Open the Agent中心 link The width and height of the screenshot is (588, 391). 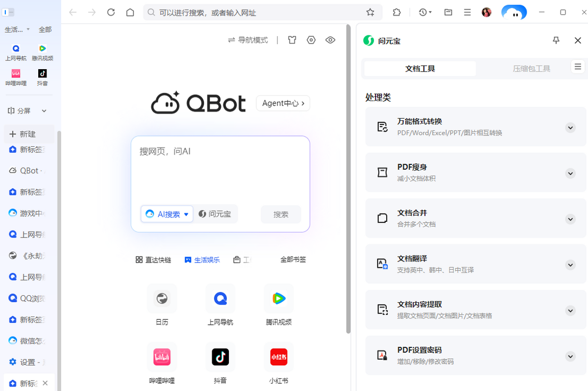pyautogui.click(x=283, y=103)
